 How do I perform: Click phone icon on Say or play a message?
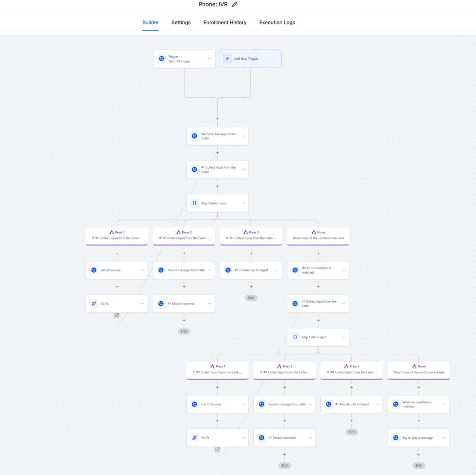click(396, 438)
